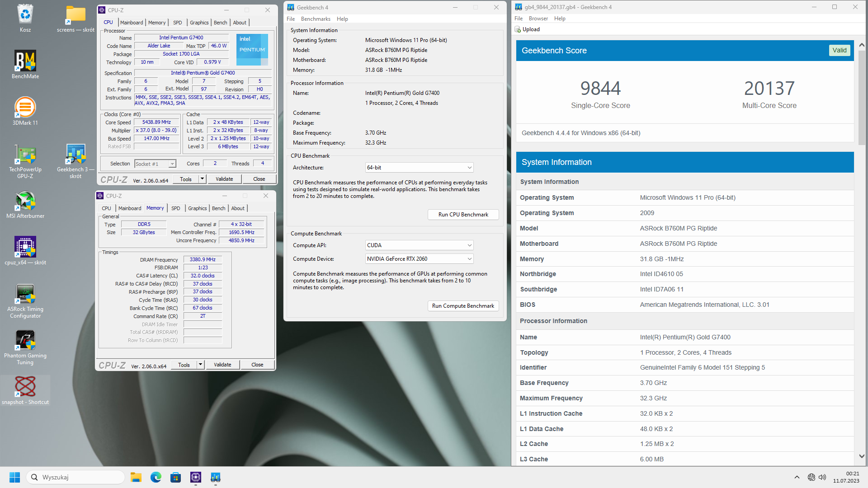This screenshot has width=868, height=488.
Task: Open Microsoft Edge from taskbar
Action: pyautogui.click(x=156, y=477)
